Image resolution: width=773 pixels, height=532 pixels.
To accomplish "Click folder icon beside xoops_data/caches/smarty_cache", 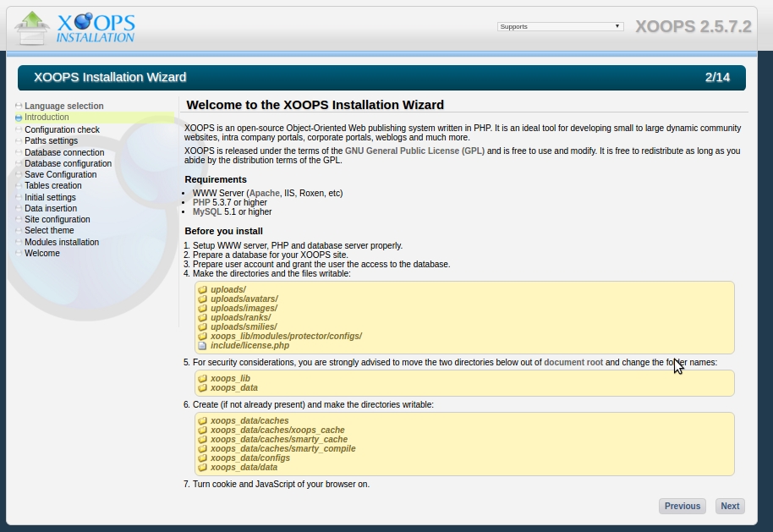I will [202, 440].
